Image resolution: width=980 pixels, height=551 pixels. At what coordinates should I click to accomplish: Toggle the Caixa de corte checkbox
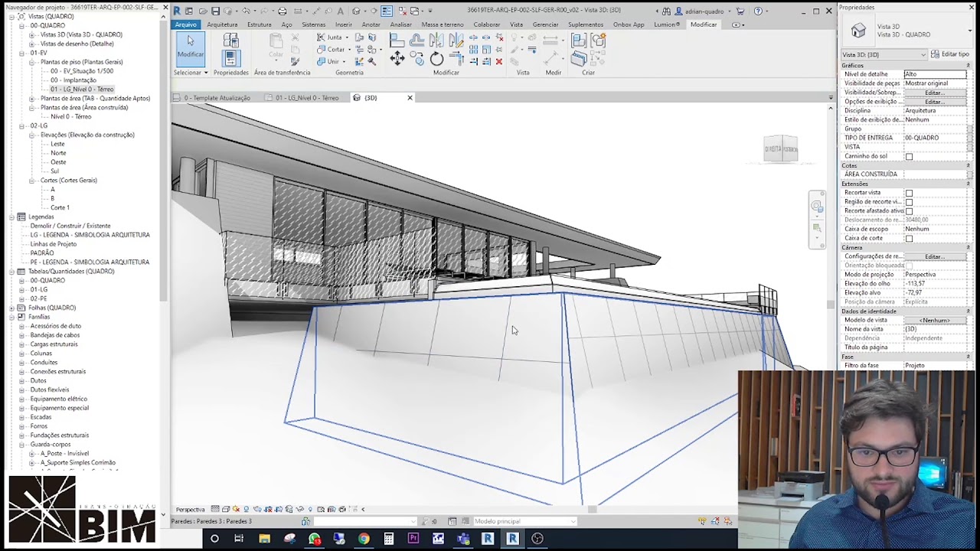pyautogui.click(x=909, y=239)
